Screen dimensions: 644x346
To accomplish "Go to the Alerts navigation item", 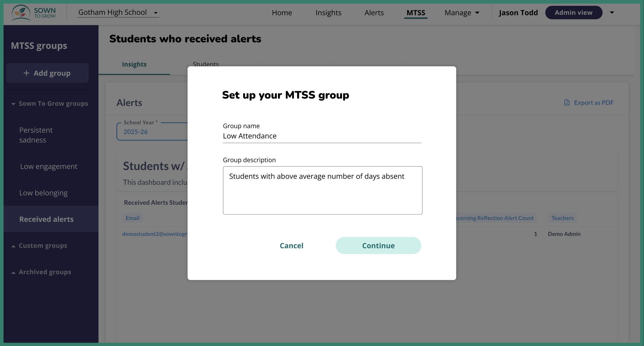I will (374, 13).
